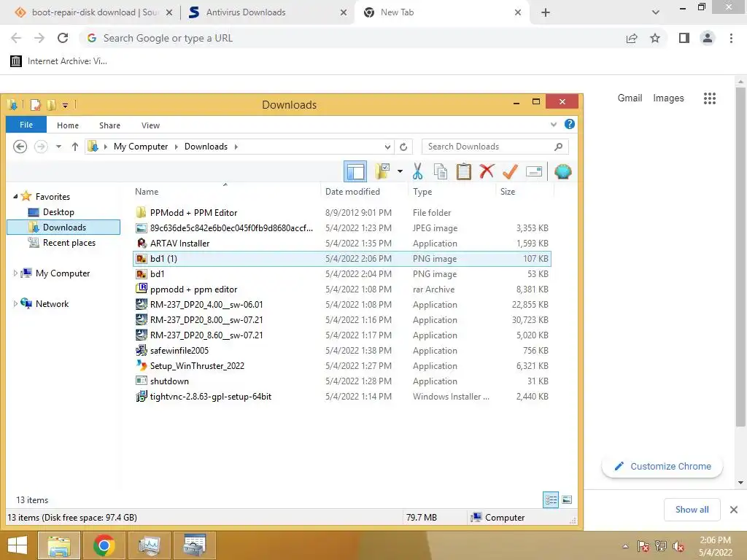The height and width of the screenshot is (560, 747).
Task: Switch to details view icon in status bar
Action: (551, 499)
